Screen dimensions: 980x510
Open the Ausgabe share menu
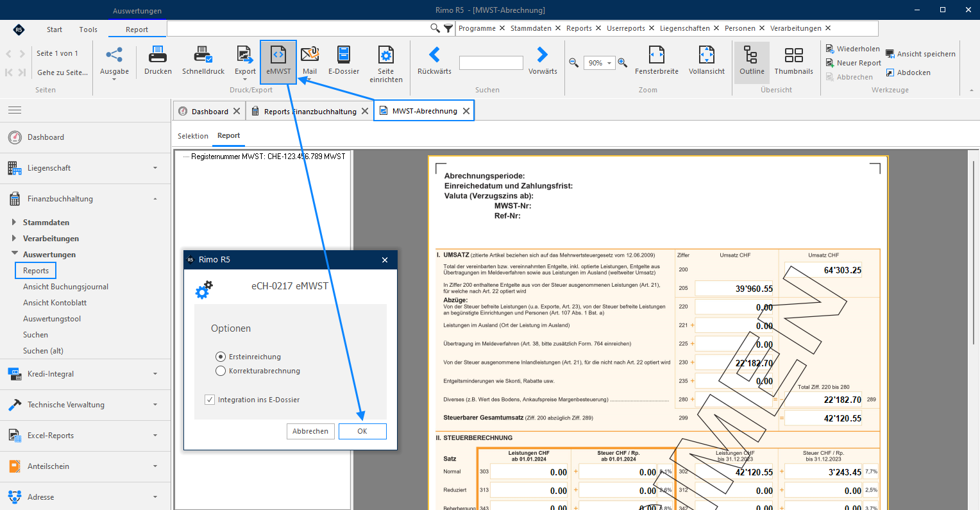pos(114,62)
